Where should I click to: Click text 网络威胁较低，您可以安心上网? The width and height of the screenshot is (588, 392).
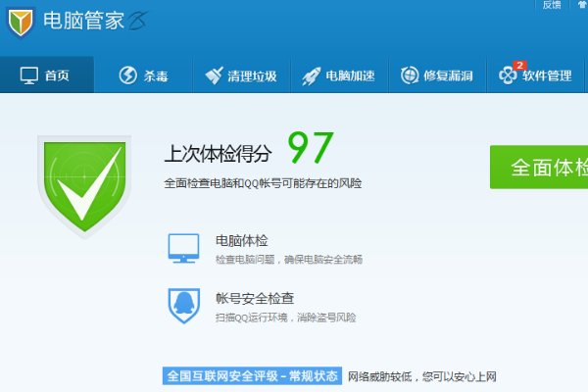click(422, 376)
